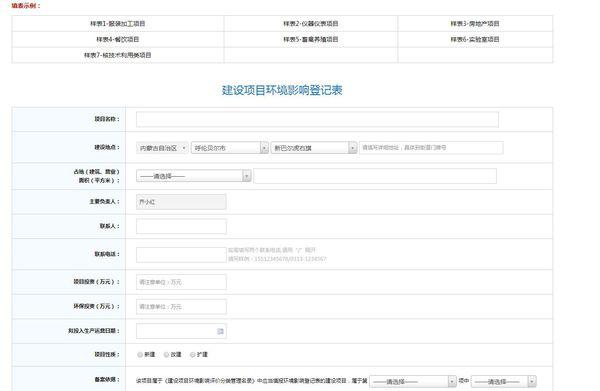
Task: Click the form title 建设项目环境影响登记表
Action: (282, 90)
